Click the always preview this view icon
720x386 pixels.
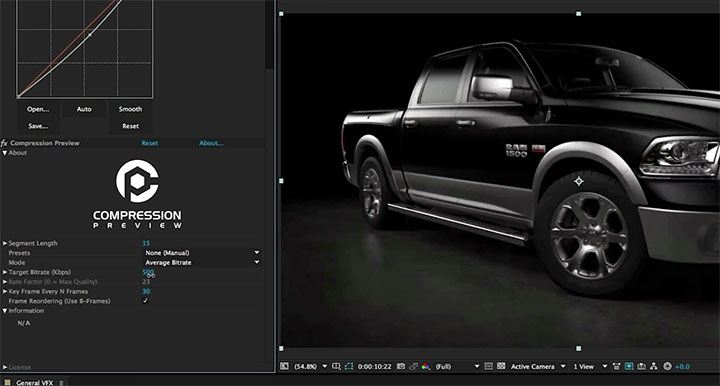[x=284, y=366]
